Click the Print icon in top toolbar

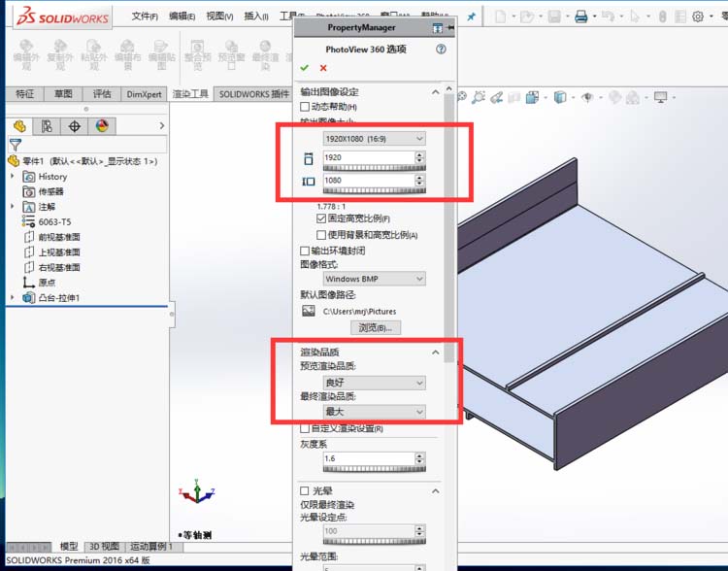[580, 17]
